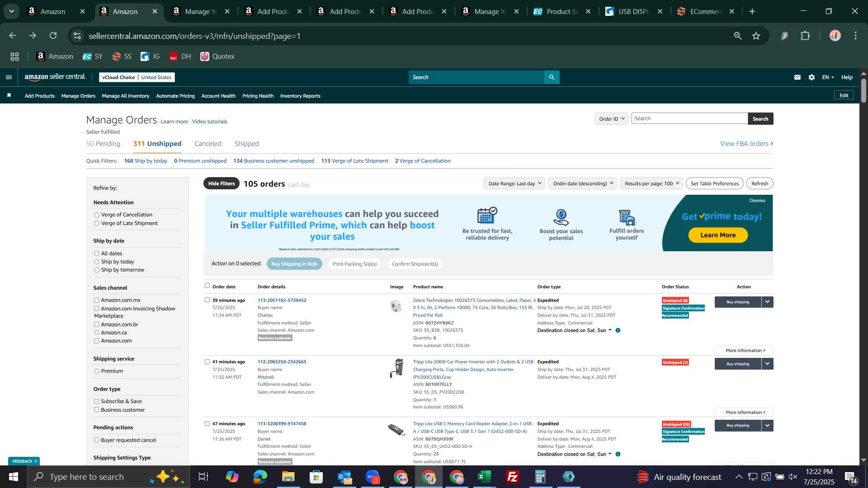Tick checkbox for order 112-2065258-2342665

click(207, 361)
